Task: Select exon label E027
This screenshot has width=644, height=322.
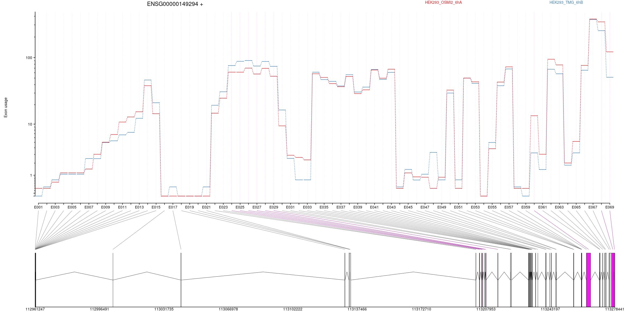Action: click(257, 207)
